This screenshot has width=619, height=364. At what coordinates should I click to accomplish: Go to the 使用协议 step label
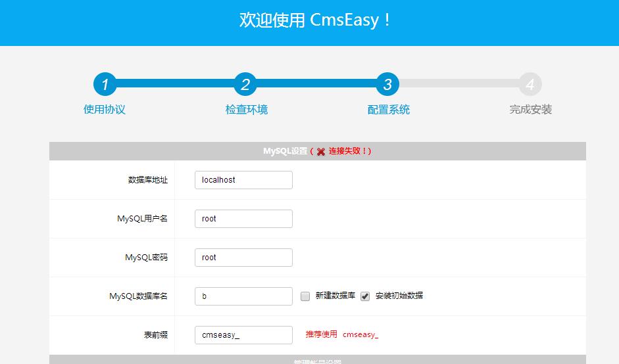[105, 110]
